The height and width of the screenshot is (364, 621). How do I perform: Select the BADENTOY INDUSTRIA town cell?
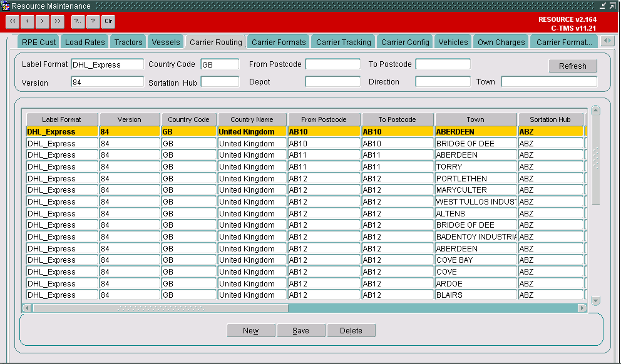pyautogui.click(x=476, y=236)
